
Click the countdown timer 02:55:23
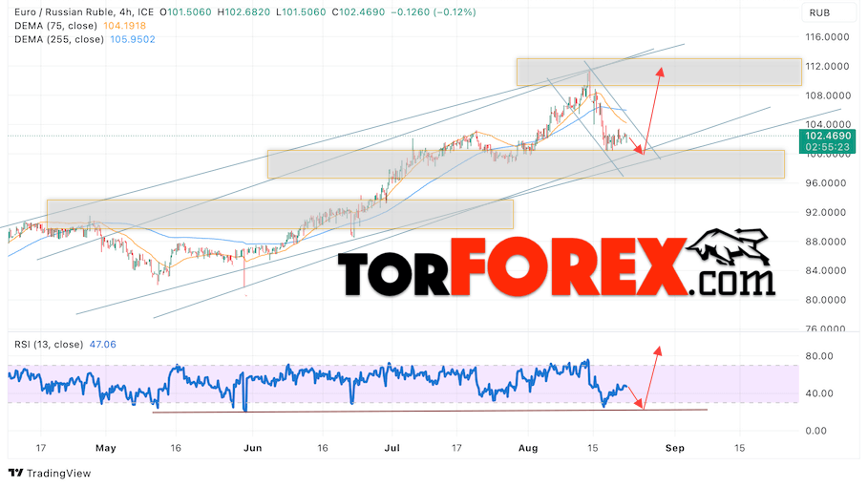pyautogui.click(x=828, y=147)
